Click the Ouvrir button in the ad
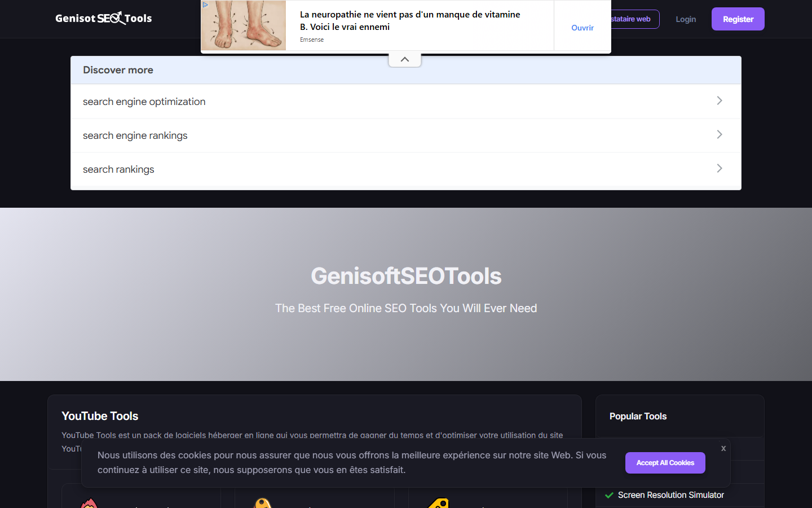Viewport: 812px width, 508px height. (582, 28)
